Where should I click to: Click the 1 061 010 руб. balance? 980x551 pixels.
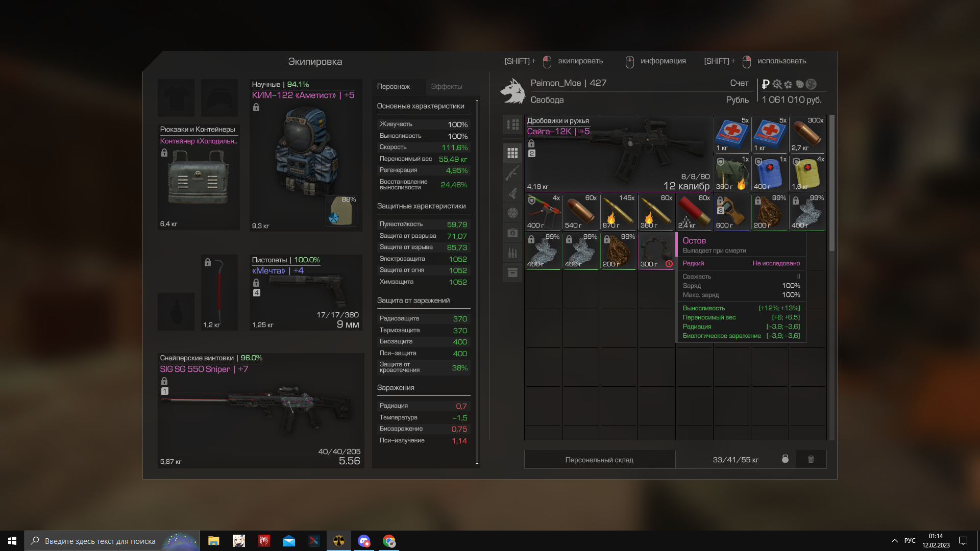coord(792,100)
